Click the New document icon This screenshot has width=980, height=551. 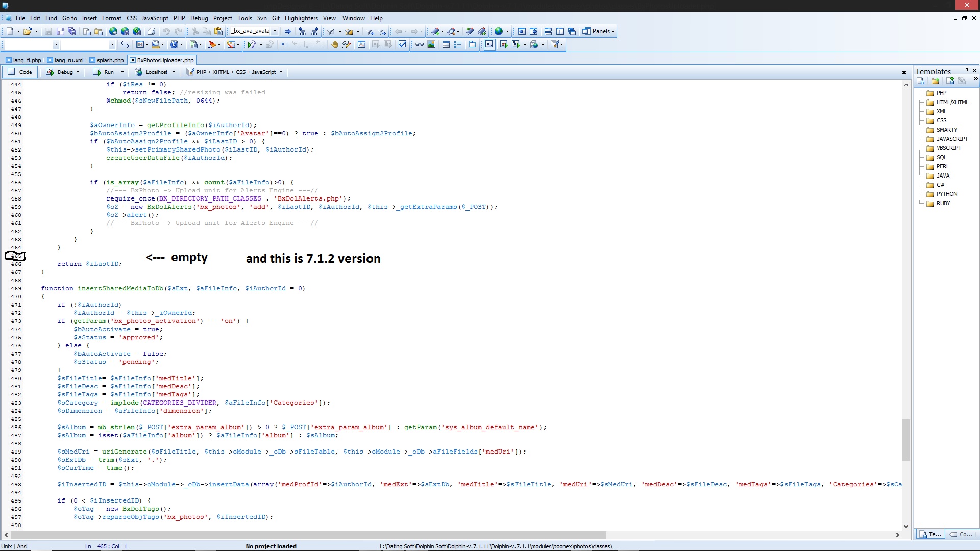(x=10, y=32)
